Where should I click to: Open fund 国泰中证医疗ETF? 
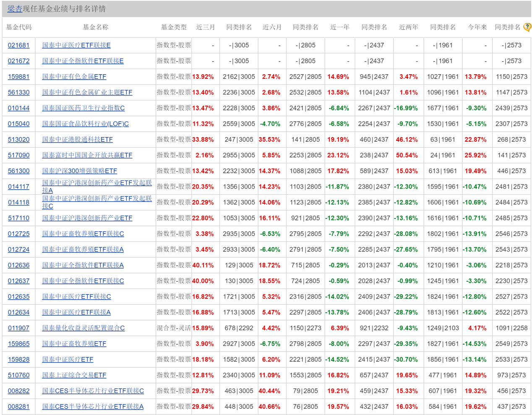[68, 360]
